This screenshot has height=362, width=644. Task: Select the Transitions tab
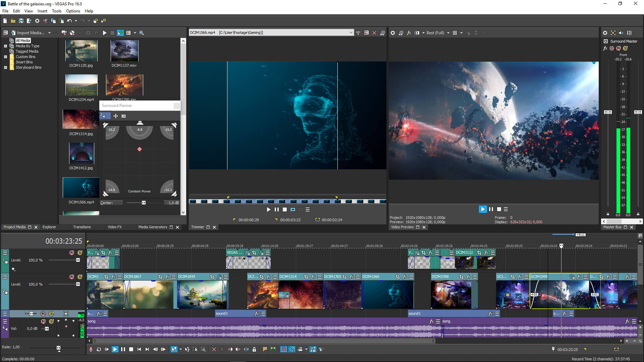pos(82,227)
